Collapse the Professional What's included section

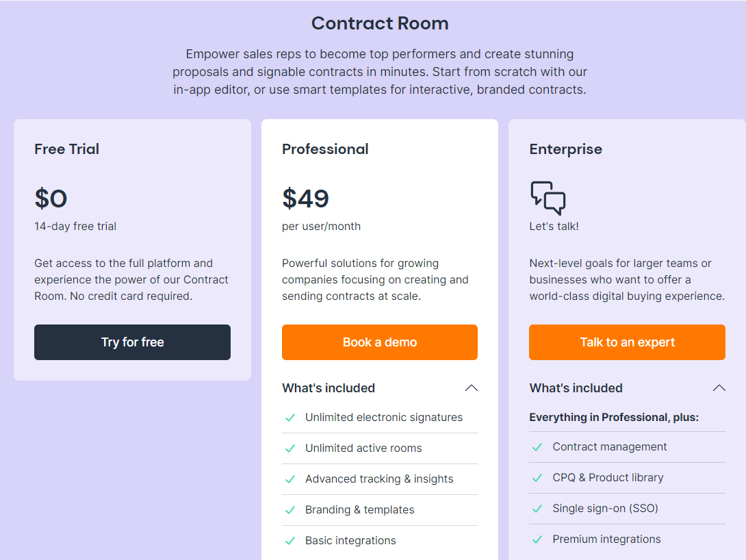tap(471, 387)
